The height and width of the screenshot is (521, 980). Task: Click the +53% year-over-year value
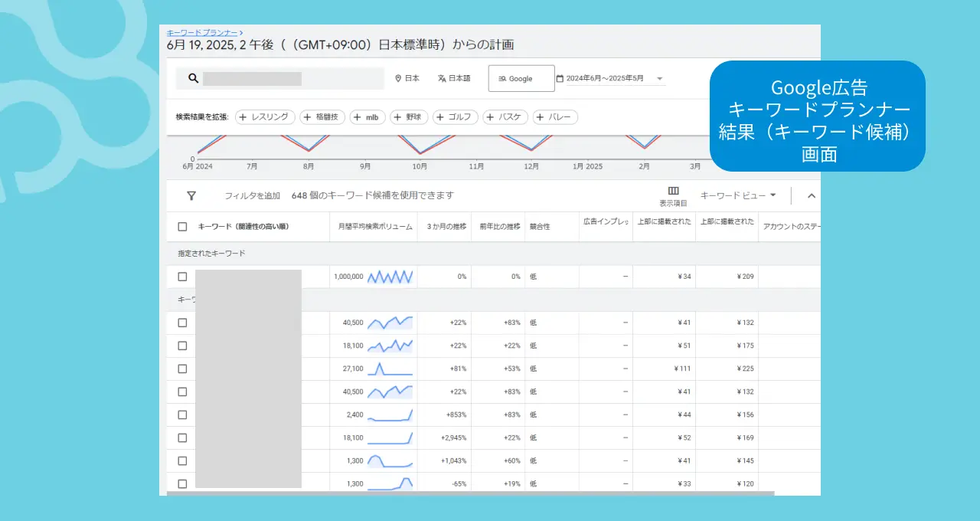click(x=512, y=369)
